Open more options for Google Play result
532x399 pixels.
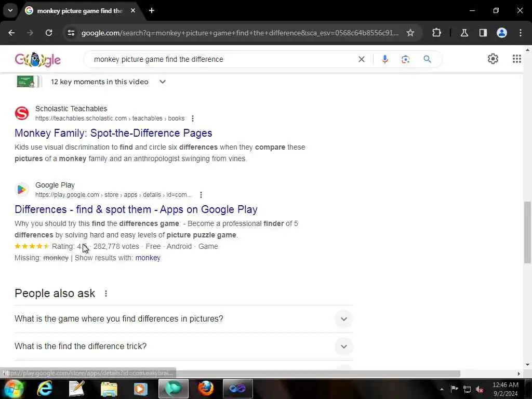tap(201, 195)
